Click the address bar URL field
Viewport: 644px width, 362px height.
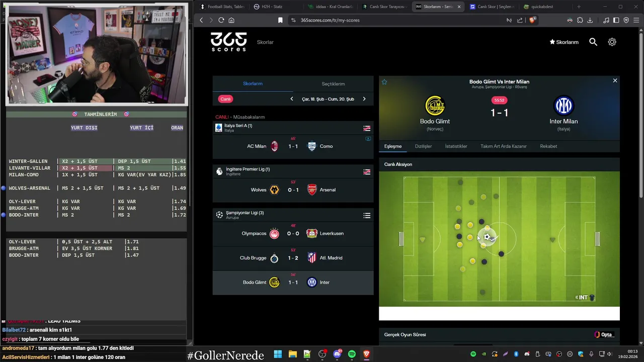pos(397,20)
